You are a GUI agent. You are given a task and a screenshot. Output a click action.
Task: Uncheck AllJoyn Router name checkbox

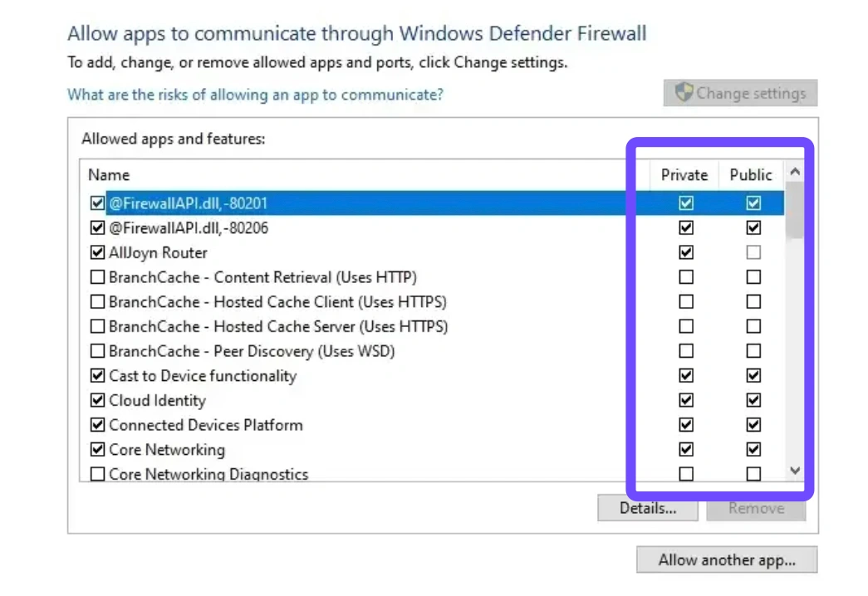tap(97, 252)
